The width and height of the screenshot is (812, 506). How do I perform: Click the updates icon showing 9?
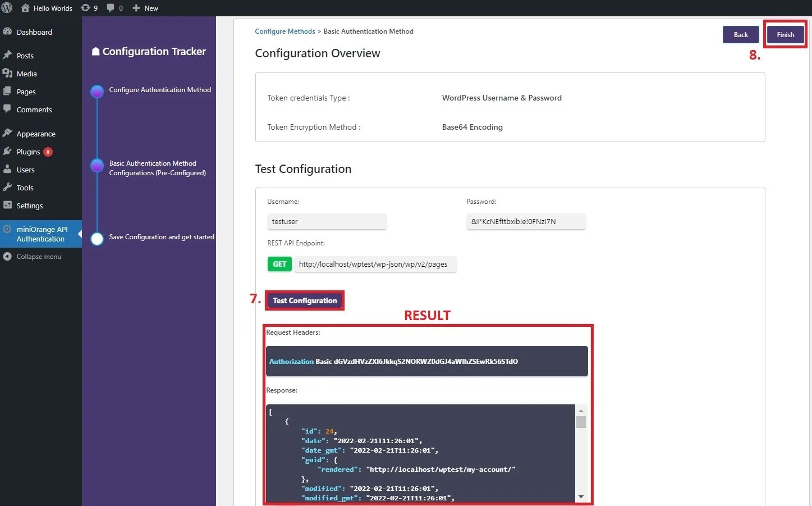tap(86, 8)
